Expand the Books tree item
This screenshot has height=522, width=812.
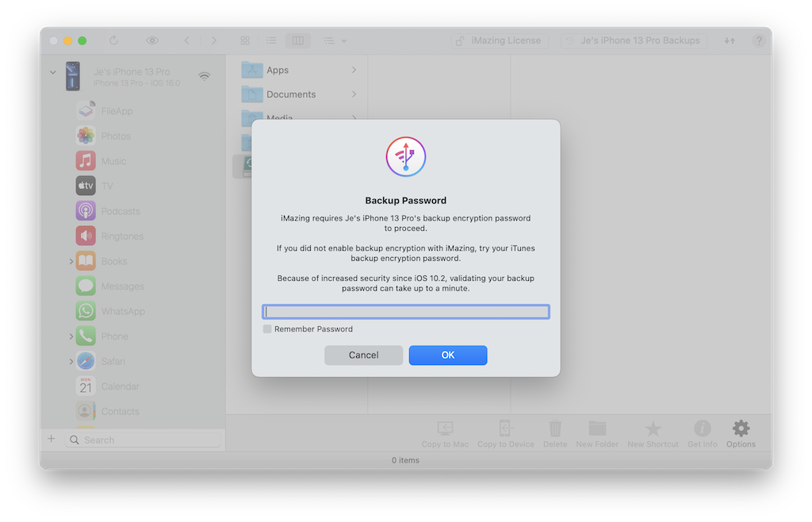pos(71,262)
